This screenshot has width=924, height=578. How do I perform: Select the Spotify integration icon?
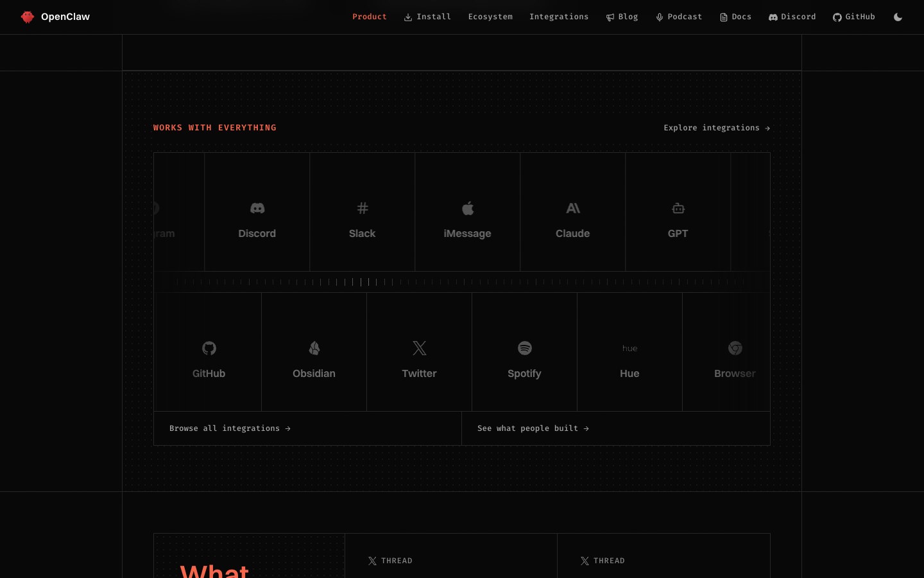click(x=525, y=348)
